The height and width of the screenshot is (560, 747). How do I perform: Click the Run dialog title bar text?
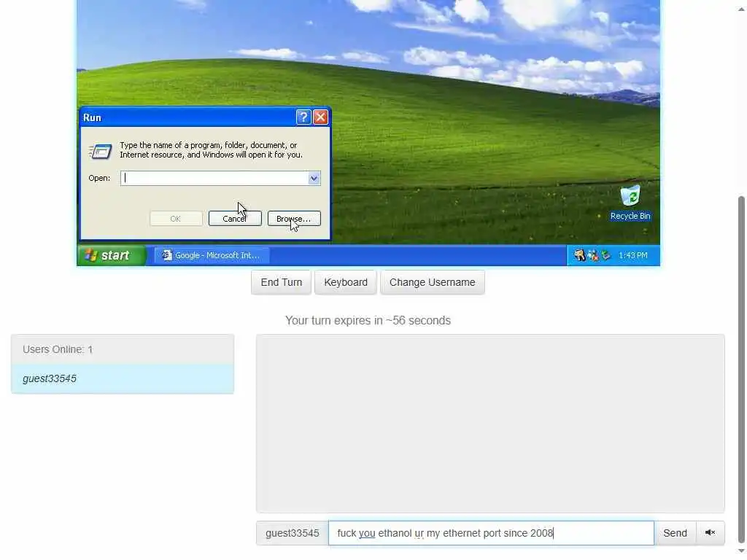(92, 117)
